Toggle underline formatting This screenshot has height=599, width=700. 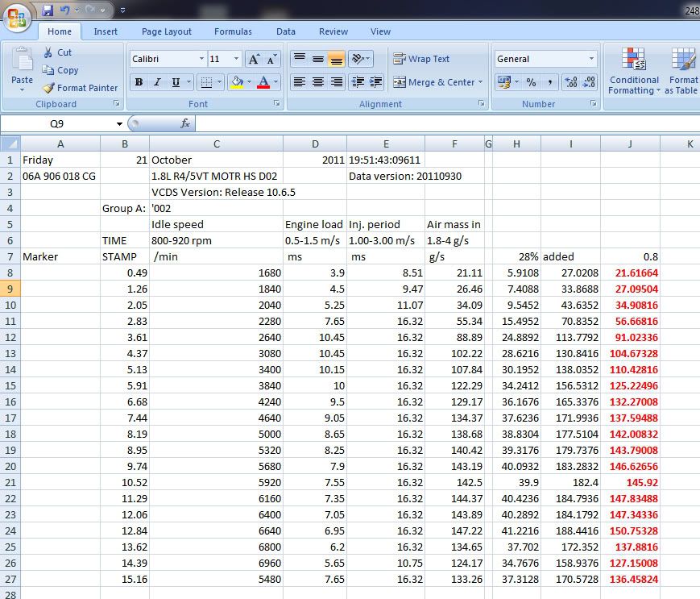(x=176, y=82)
